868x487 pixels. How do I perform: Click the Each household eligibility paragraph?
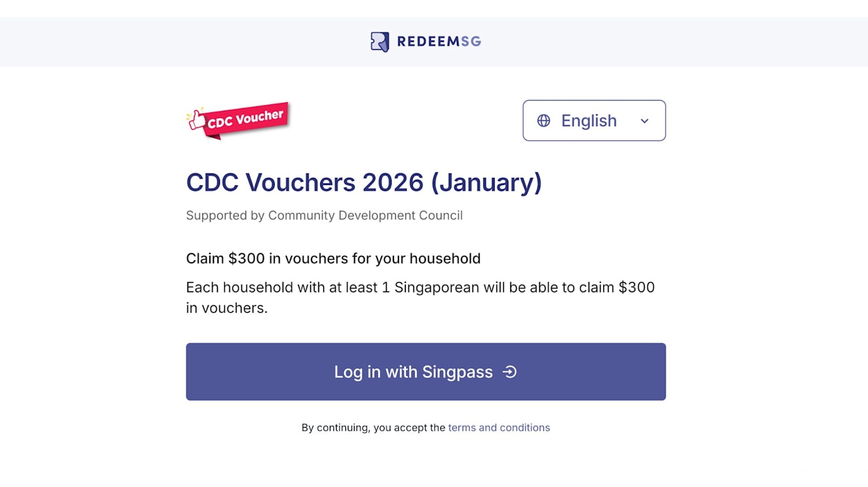point(420,297)
